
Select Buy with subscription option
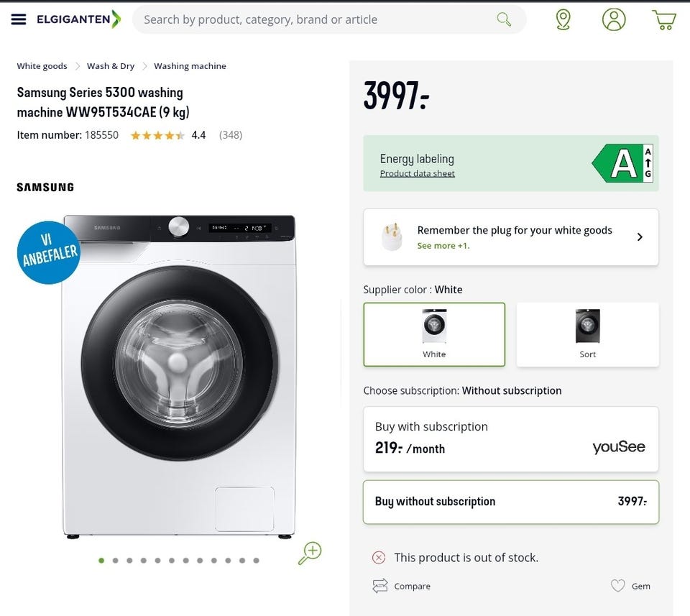[510, 439]
